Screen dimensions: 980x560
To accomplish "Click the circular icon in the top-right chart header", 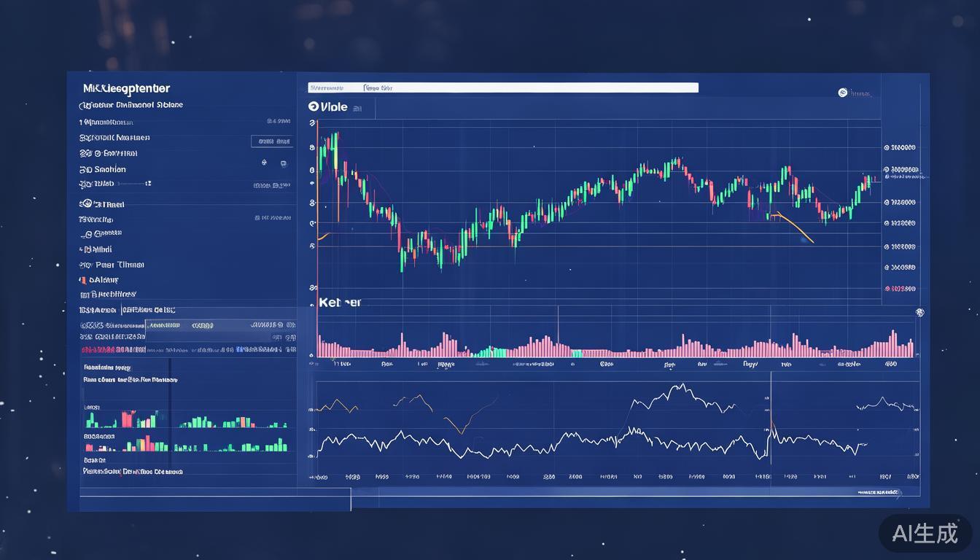I will (x=843, y=93).
